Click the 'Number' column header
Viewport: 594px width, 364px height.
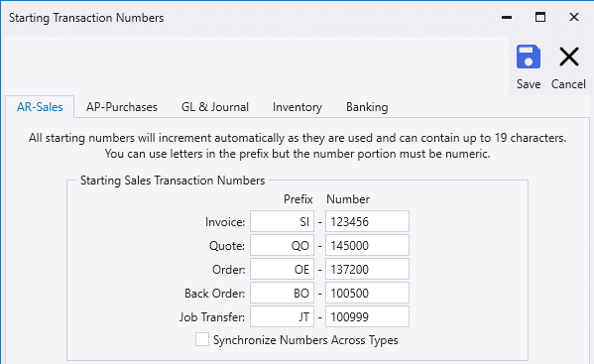pyautogui.click(x=348, y=199)
